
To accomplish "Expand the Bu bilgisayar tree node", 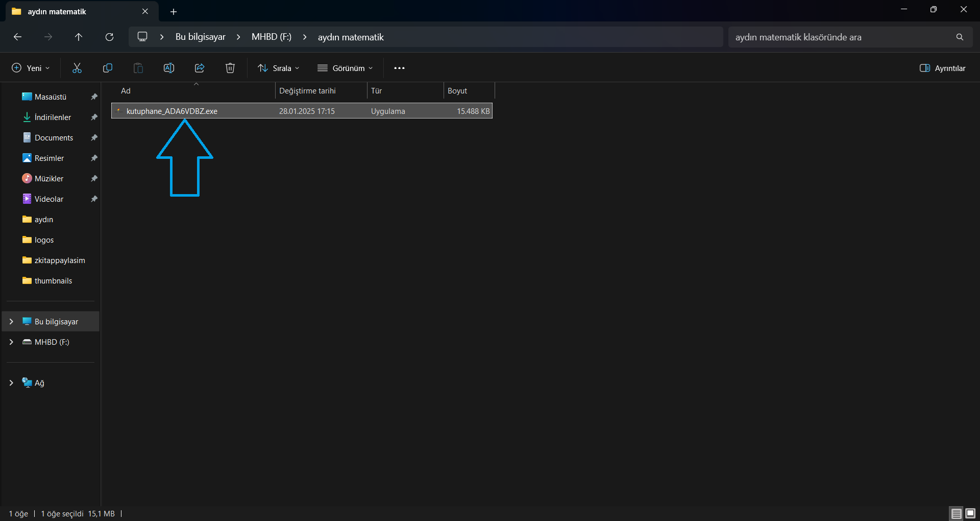I will pyautogui.click(x=11, y=321).
